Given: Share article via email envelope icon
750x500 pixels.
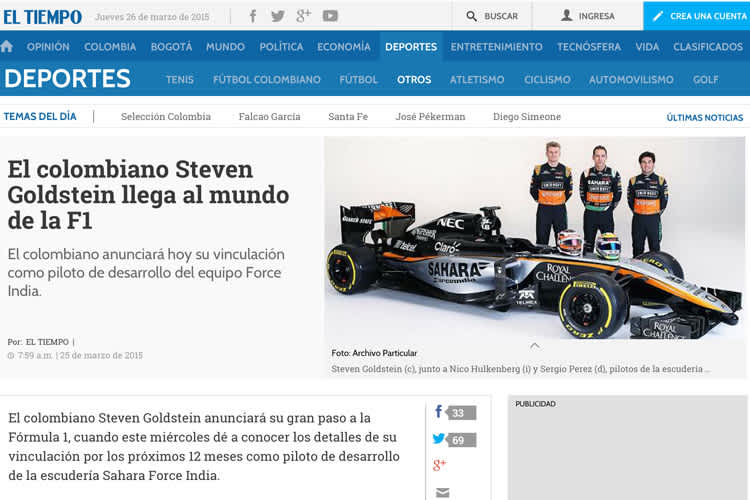Looking at the screenshot, I should tap(442, 492).
